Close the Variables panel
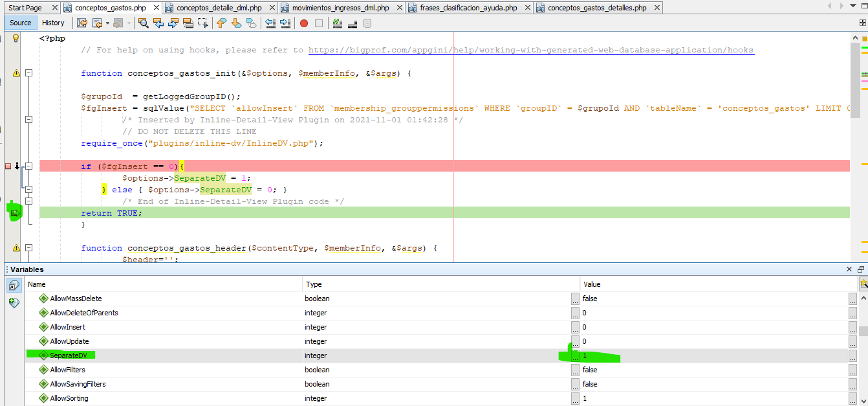The width and height of the screenshot is (868, 406). point(849,269)
